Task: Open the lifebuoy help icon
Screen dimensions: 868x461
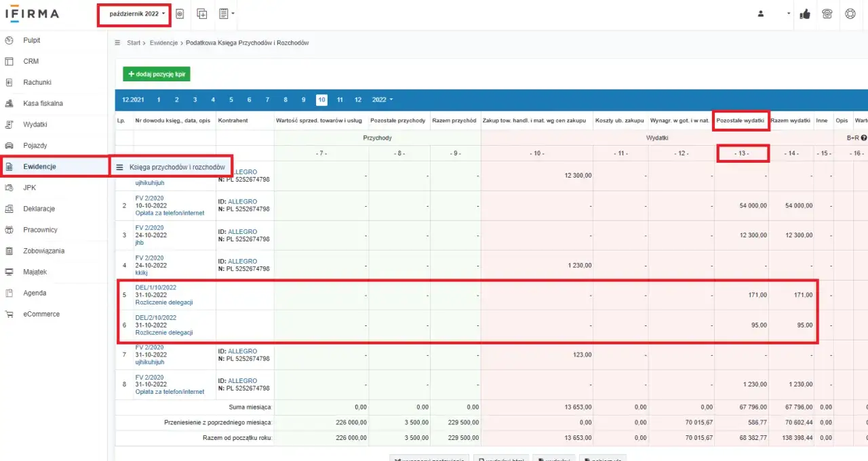Action: 850,14
